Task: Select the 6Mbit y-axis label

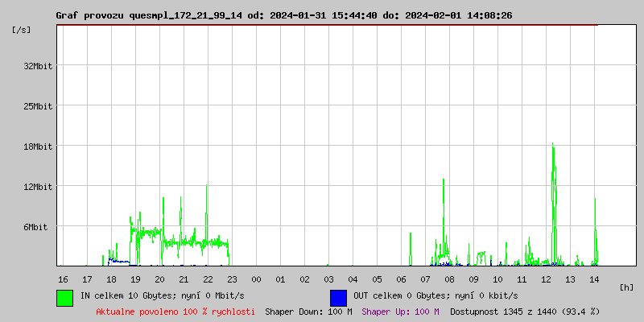Action: point(35,227)
